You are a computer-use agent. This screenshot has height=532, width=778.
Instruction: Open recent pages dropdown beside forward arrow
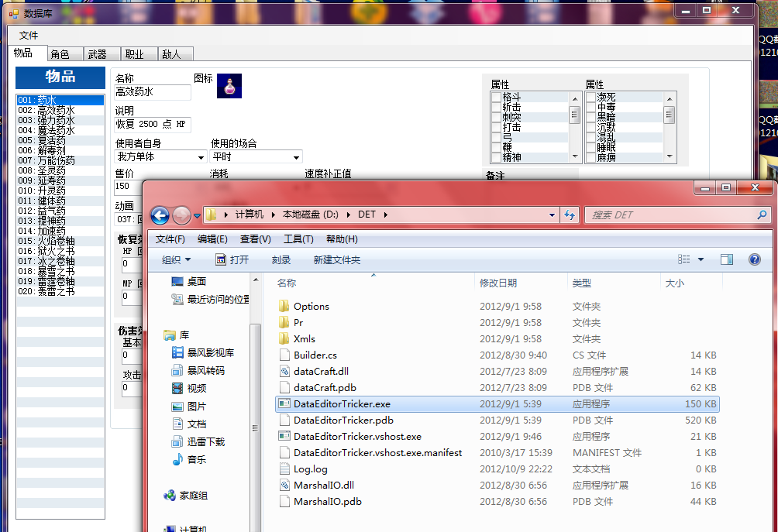pos(197,216)
